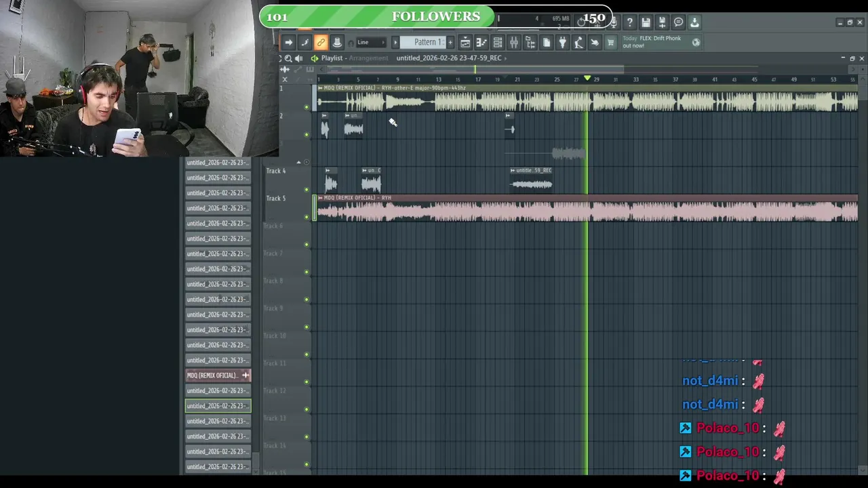
Task: Select the Track 13 header label
Action: [275, 418]
